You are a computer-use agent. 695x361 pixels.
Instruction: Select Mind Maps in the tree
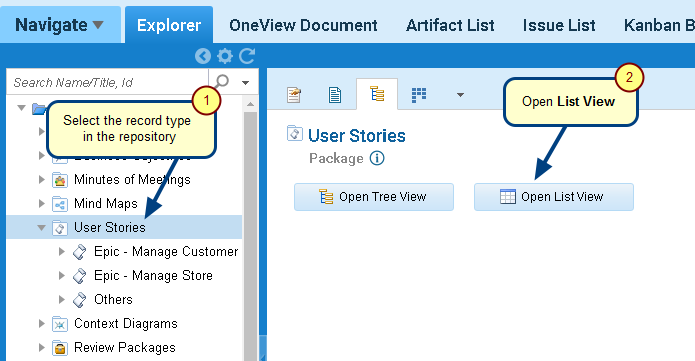coord(105,204)
